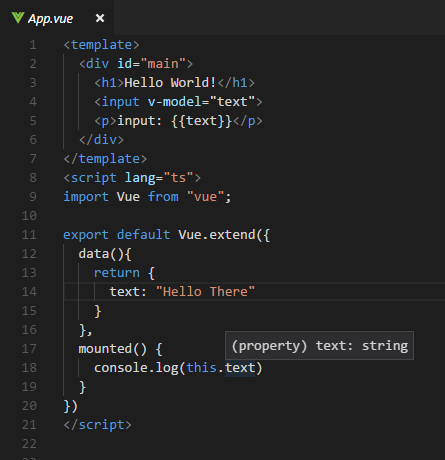Place cursor in opening <template> tag
Screen dimensions: 445x460
pos(101,45)
